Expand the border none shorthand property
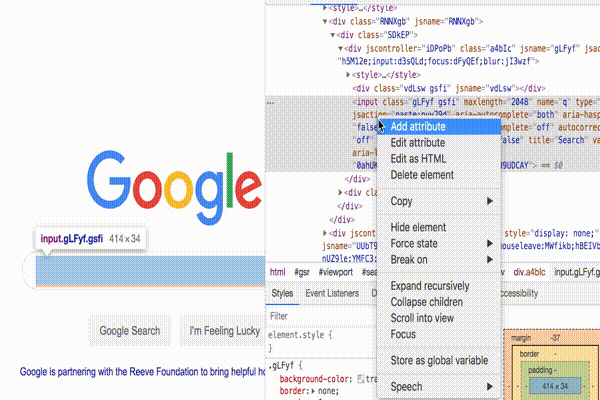 (313, 391)
